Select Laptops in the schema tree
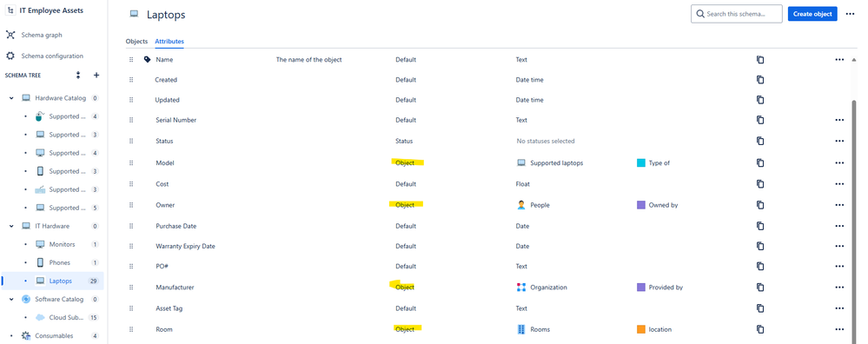 click(60, 281)
